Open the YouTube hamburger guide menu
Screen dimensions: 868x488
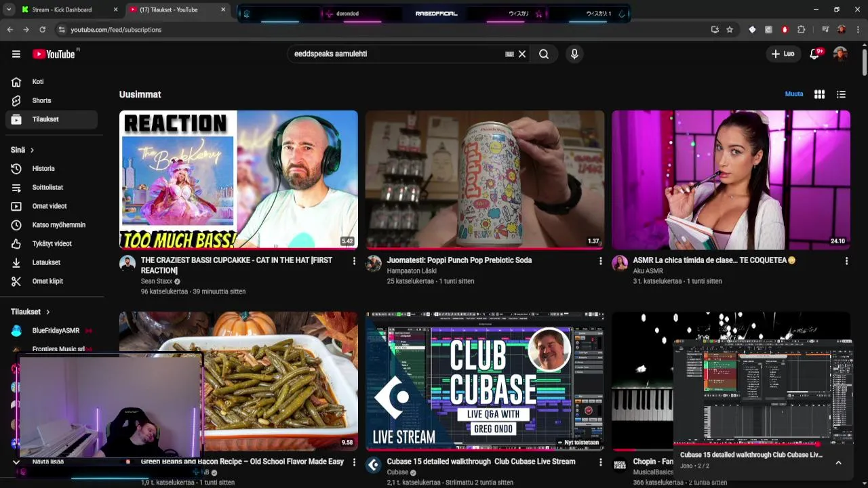tap(16, 54)
